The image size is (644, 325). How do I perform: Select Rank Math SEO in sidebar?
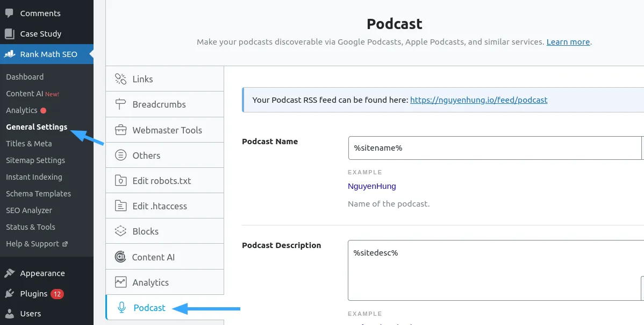click(x=47, y=54)
